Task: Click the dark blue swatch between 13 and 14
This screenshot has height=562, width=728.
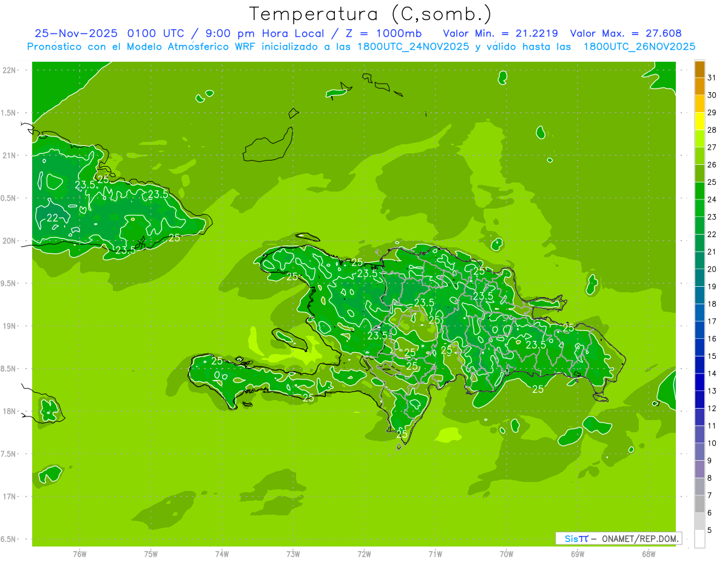Action: click(699, 383)
